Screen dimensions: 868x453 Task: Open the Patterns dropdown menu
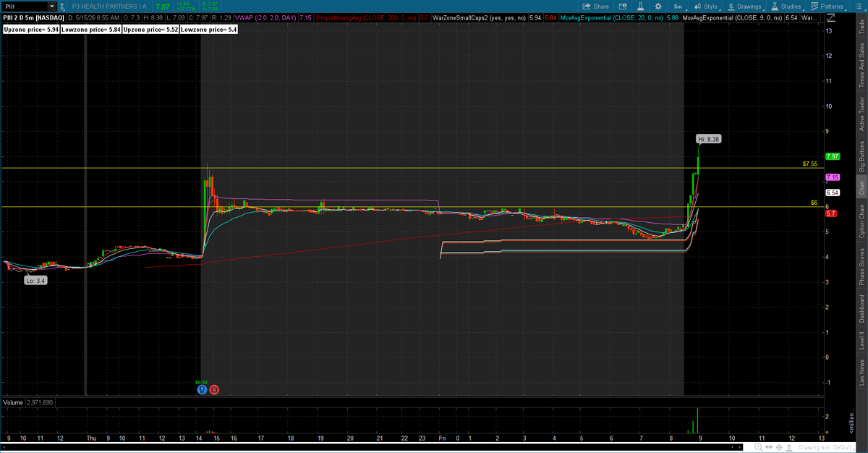click(827, 7)
